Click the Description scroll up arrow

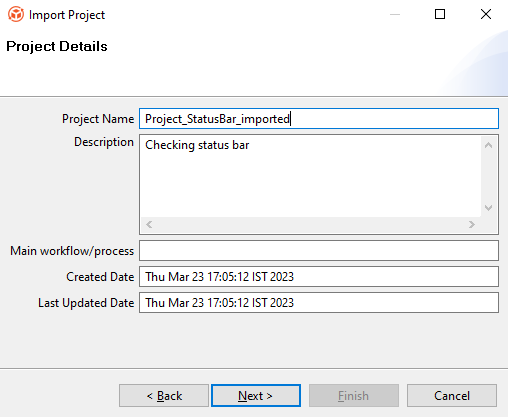(x=489, y=145)
